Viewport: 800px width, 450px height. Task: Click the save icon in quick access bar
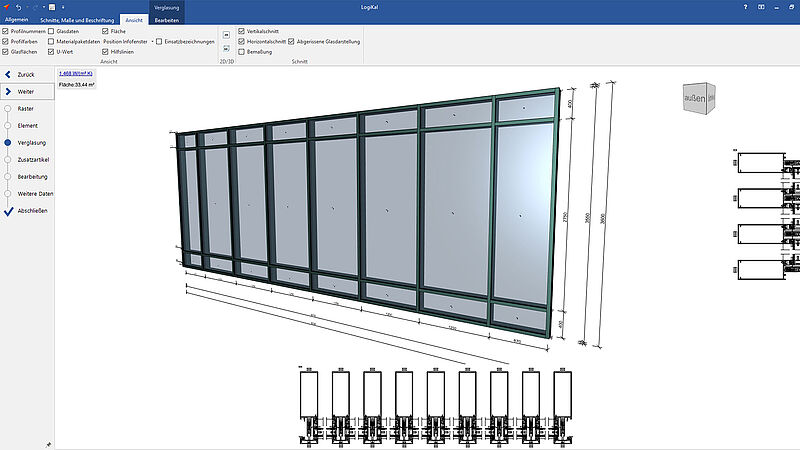[51, 7]
